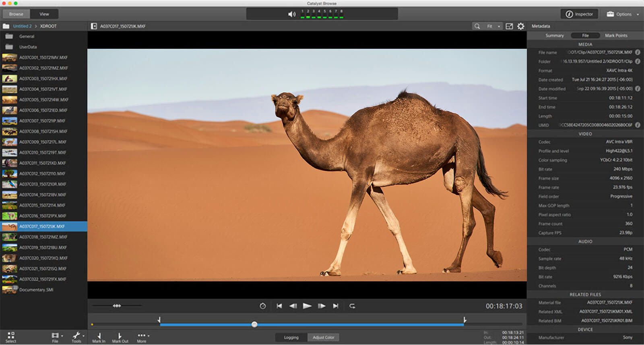The height and width of the screenshot is (345, 644).
Task: Switch to the Summary metadata tab
Action: [x=554, y=35]
